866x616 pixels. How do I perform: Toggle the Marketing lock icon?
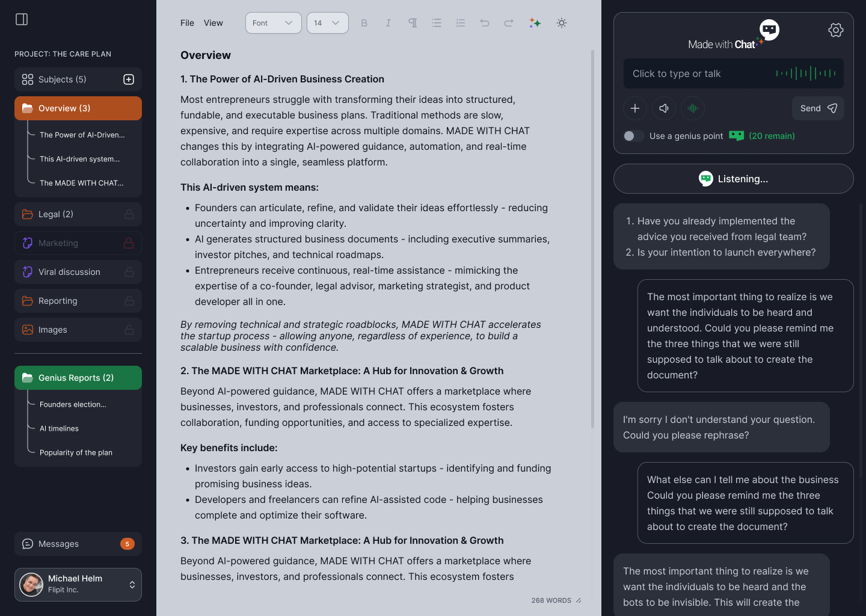[x=129, y=243]
